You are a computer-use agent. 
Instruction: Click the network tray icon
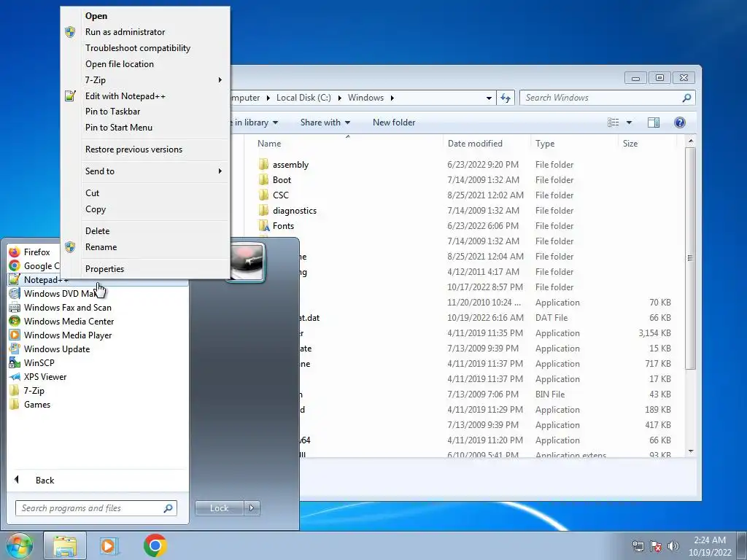click(x=638, y=546)
